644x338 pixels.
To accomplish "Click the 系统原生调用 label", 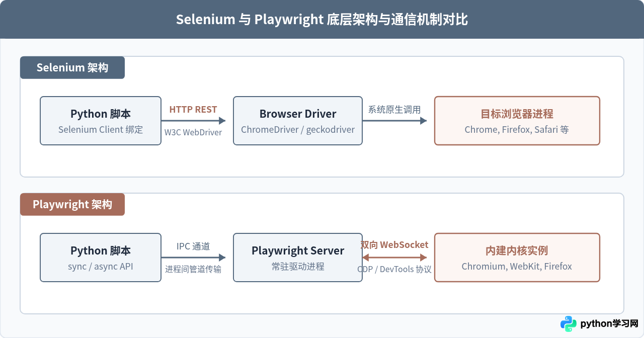I will [394, 109].
